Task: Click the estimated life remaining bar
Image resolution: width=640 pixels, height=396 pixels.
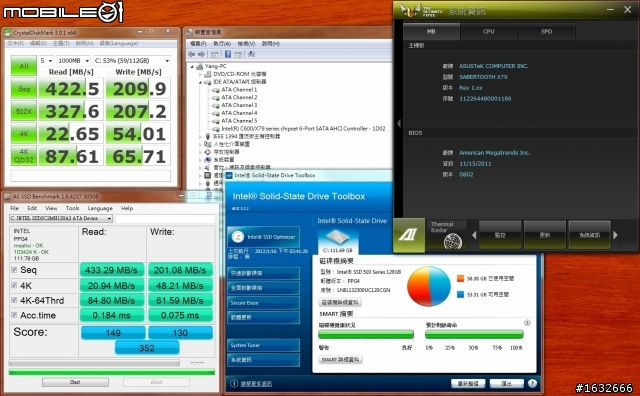Action: 474,334
